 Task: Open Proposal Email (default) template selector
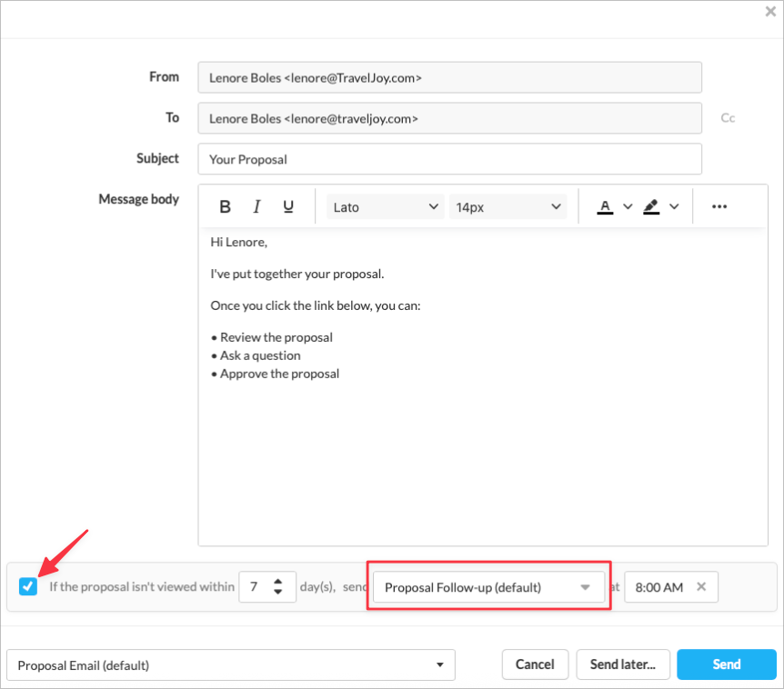click(231, 665)
